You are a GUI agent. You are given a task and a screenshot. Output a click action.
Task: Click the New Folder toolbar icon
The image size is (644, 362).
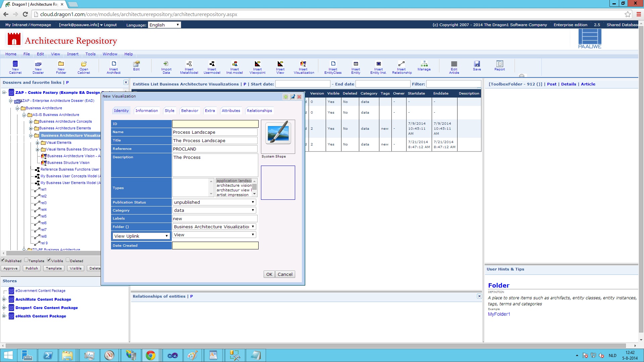[x=61, y=67]
